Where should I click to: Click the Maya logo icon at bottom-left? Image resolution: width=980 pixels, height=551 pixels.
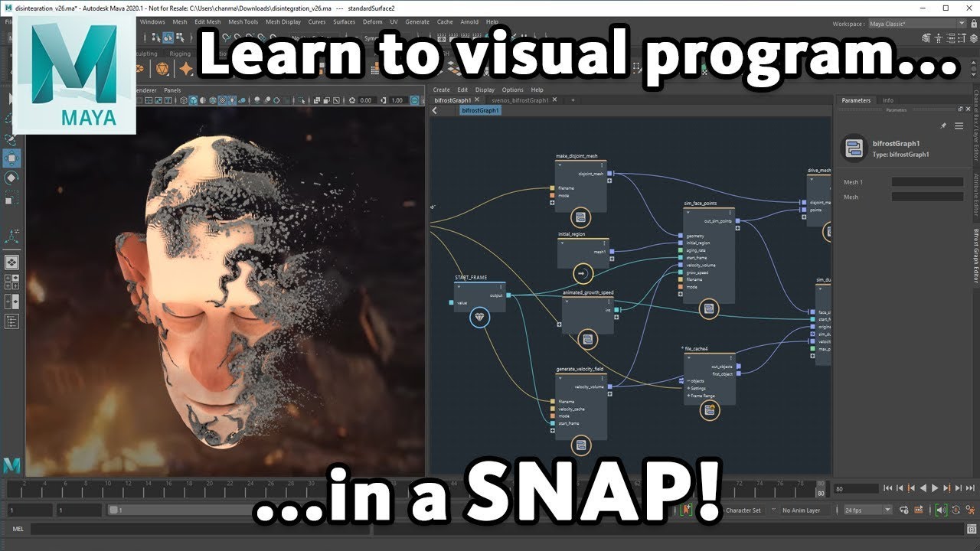[11, 465]
